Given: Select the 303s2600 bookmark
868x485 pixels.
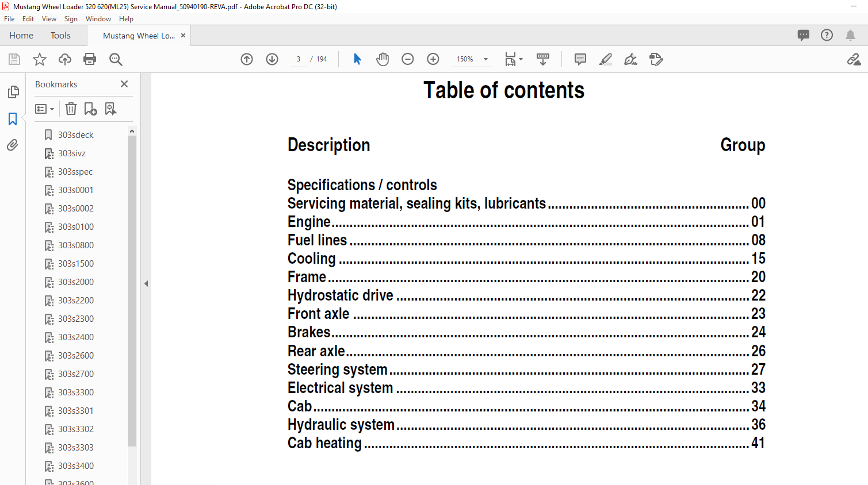Looking at the screenshot, I should point(75,356).
